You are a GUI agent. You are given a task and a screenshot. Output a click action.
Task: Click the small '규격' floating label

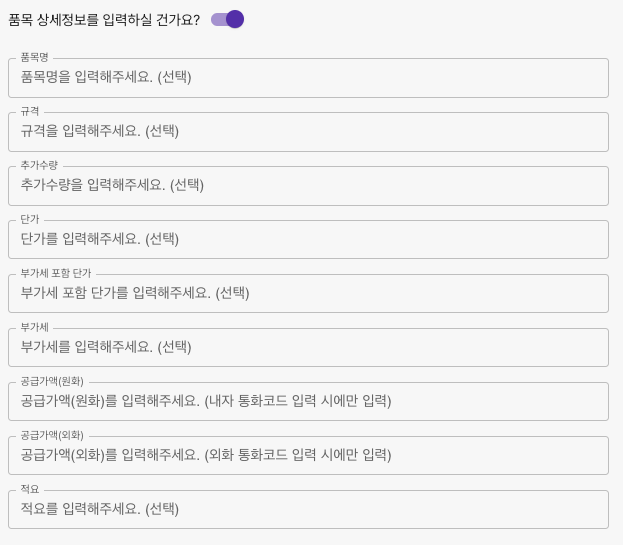[x=30, y=112]
